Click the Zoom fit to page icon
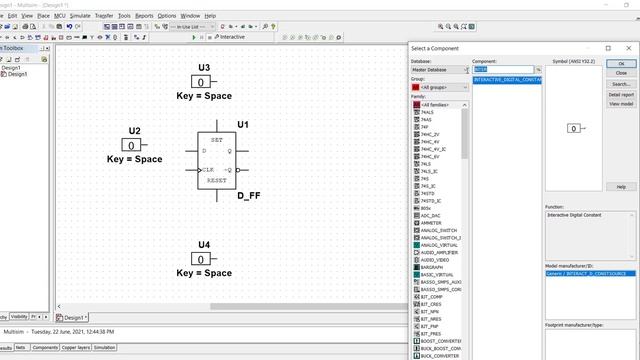Image resolution: width=640 pixels, height=360 pixels. click(x=464, y=27)
